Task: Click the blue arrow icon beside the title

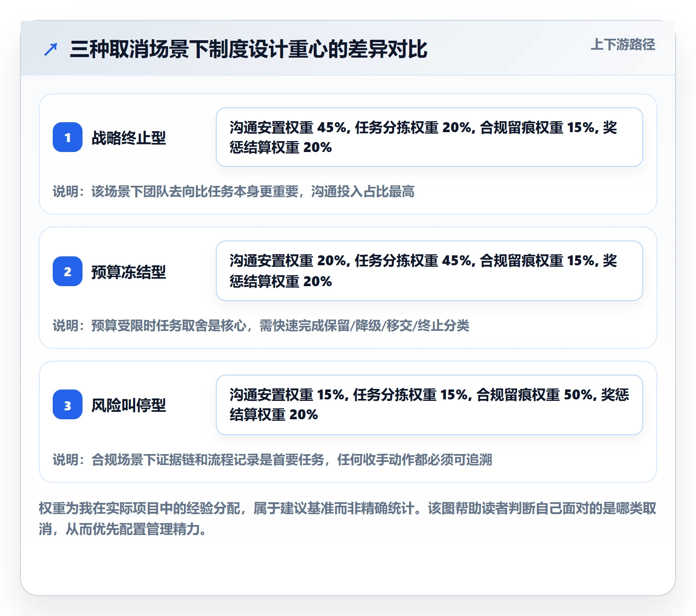Action: pyautogui.click(x=51, y=49)
